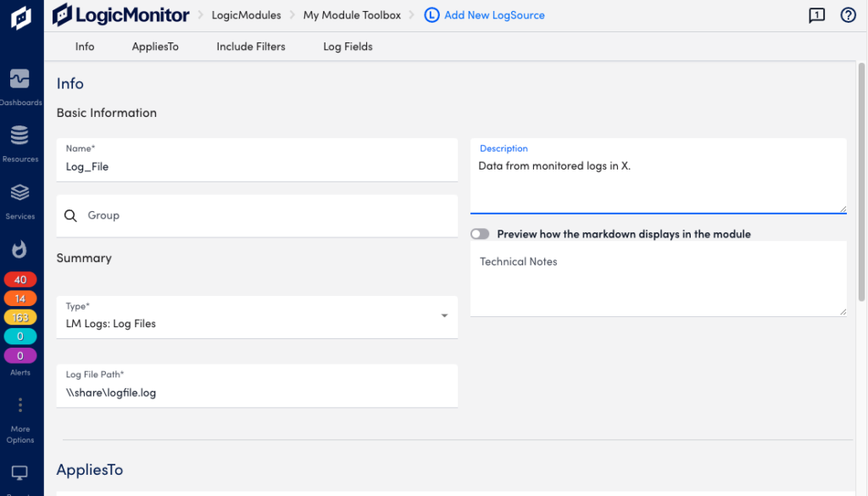Go to LogicModules breadcrumb
The width and height of the screenshot is (868, 496).
[x=247, y=15]
